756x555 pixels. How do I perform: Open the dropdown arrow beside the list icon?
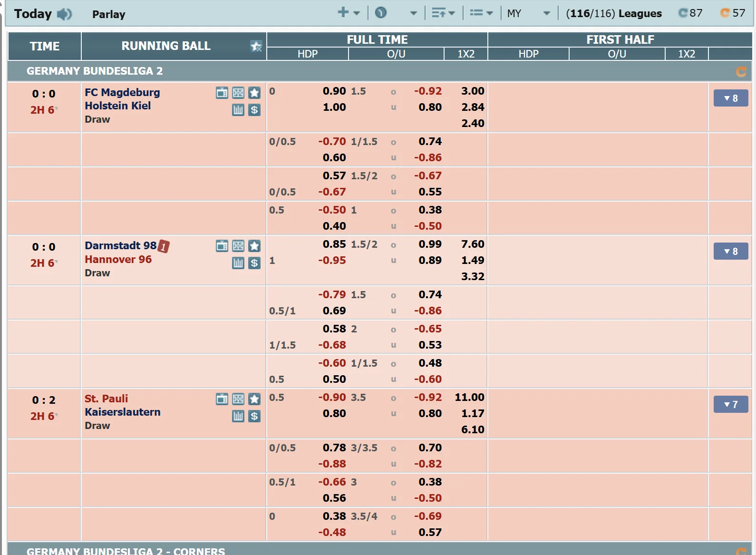[x=490, y=14]
